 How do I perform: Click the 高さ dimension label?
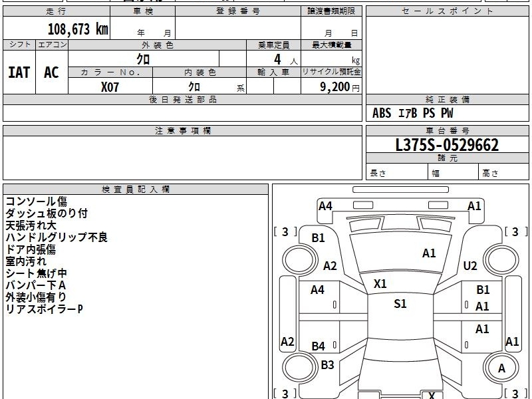[x=490, y=173]
